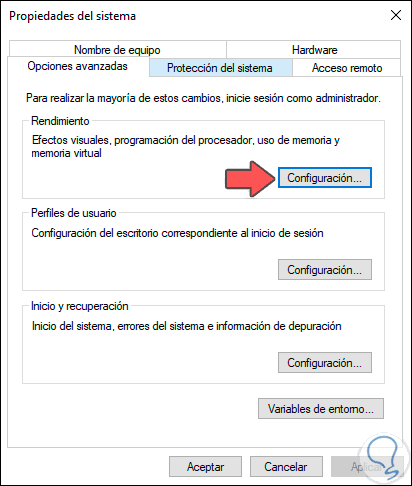Show the Acceso remoto tab
The image size is (412, 486).
tap(347, 68)
